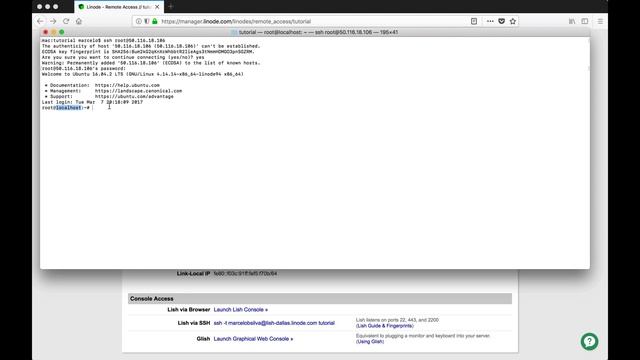The height and width of the screenshot is (360, 640).
Task: Click the ubuntu.com/advantage support URL
Action: [x=134, y=97]
